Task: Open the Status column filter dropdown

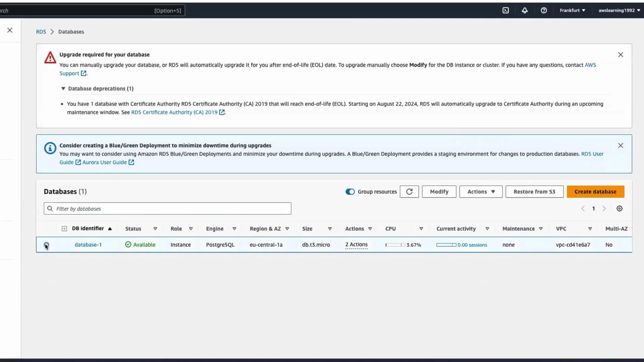Action: coord(155,229)
